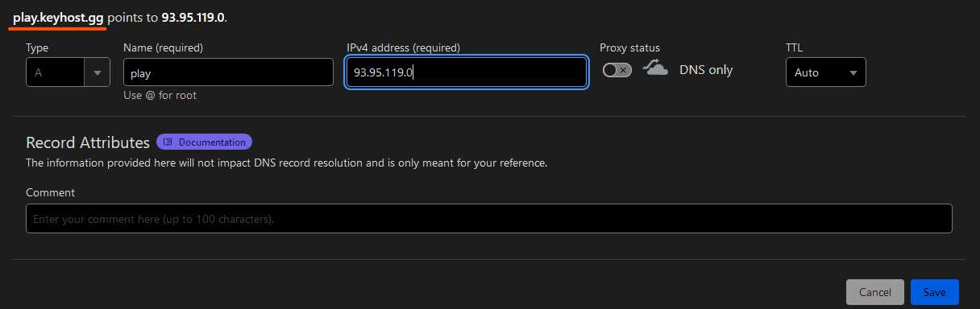Screen dimensions: 980x309
Task: Open the Documentation link
Action: 205,142
